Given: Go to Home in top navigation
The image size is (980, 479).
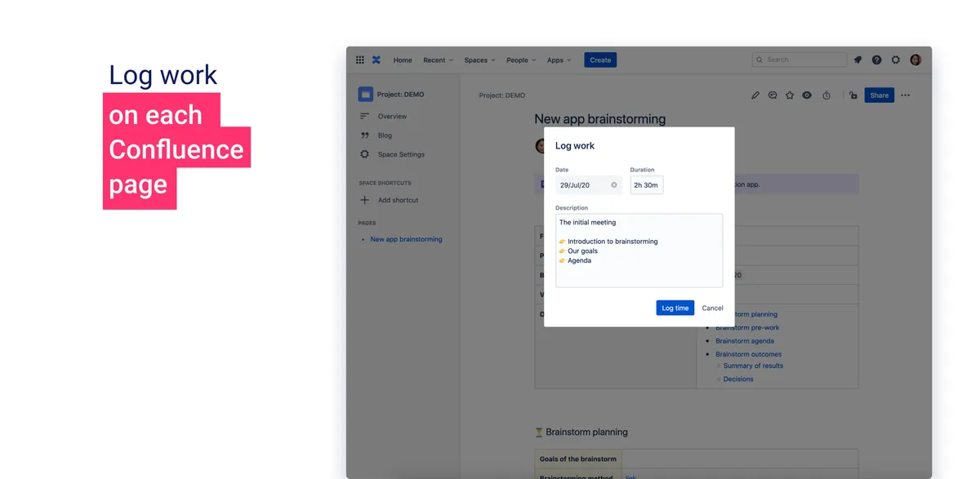Looking at the screenshot, I should pyautogui.click(x=403, y=60).
